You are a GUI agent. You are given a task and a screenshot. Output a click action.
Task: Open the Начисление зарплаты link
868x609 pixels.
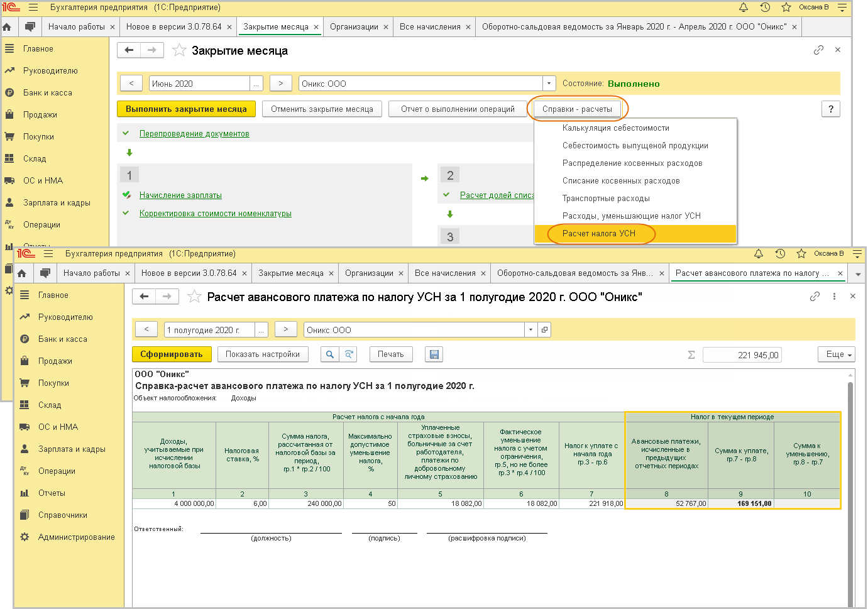tap(180, 195)
